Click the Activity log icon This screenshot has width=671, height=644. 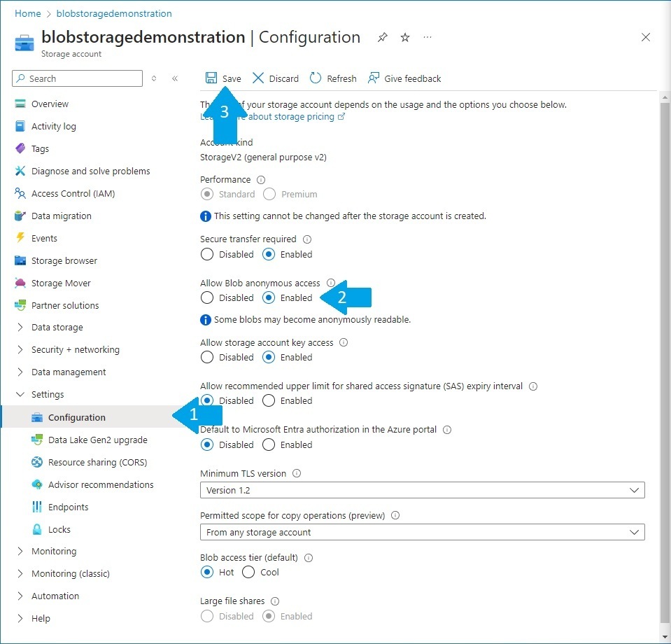click(x=20, y=126)
